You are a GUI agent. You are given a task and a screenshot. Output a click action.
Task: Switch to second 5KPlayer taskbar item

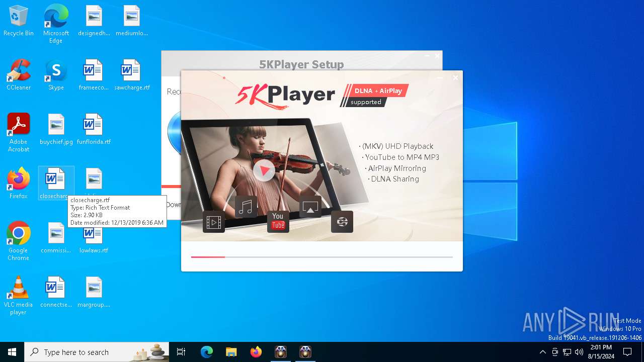click(x=305, y=352)
